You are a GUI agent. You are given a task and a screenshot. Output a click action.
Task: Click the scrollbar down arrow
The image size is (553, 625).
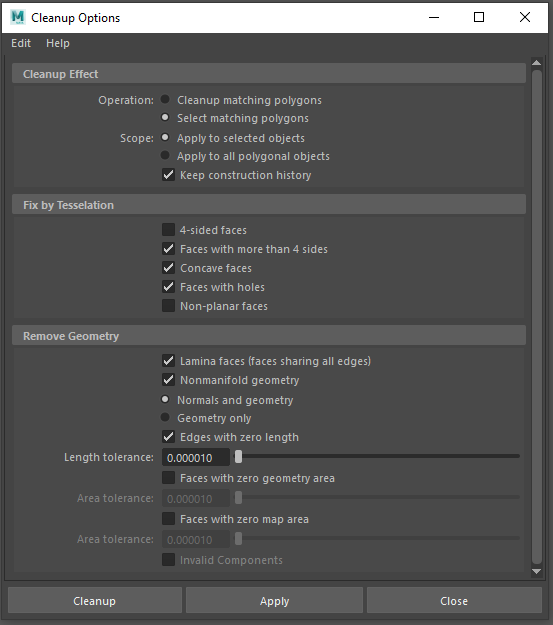pos(537,572)
